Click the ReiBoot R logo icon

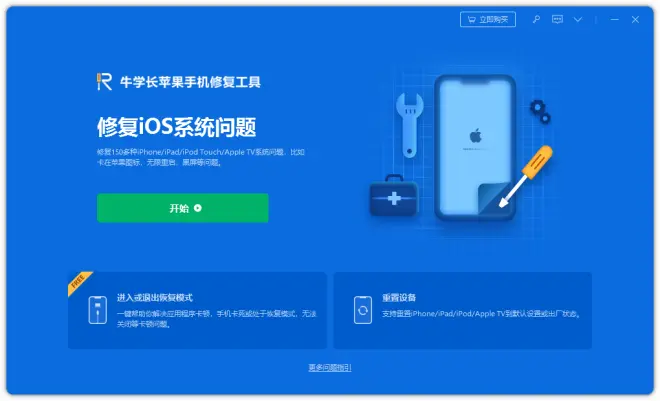[104, 82]
